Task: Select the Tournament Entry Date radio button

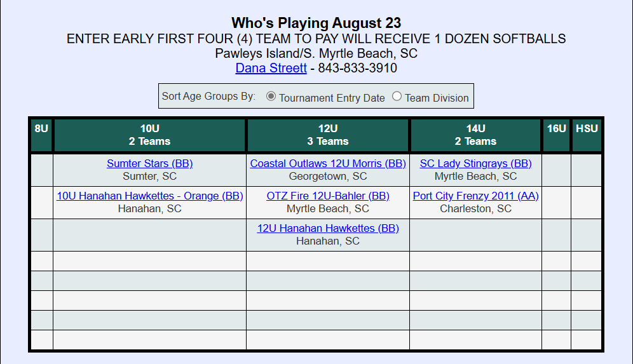Action: pos(271,97)
